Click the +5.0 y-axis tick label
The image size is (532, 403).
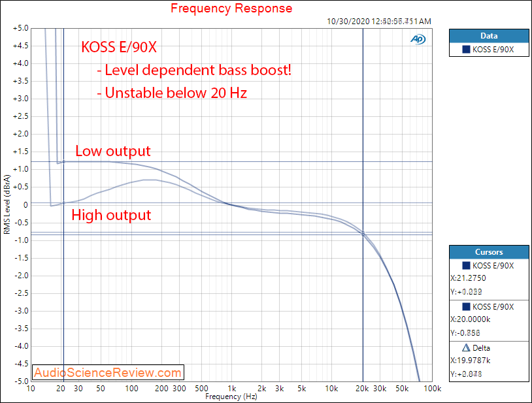pos(21,28)
